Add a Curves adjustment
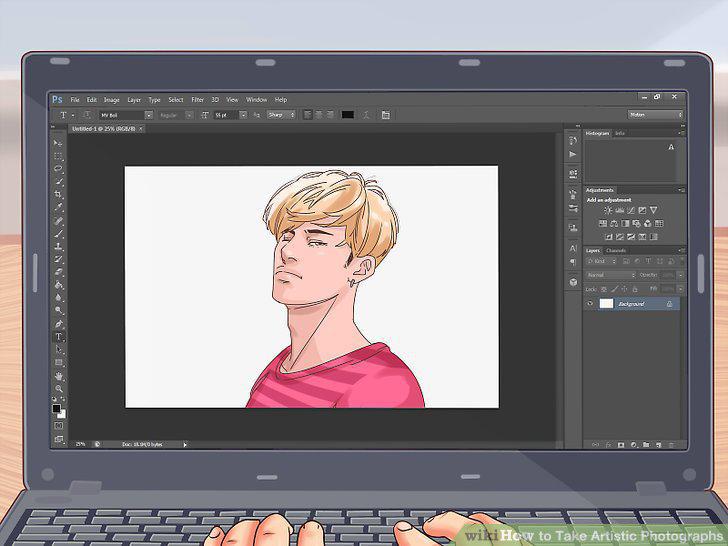 [630, 210]
